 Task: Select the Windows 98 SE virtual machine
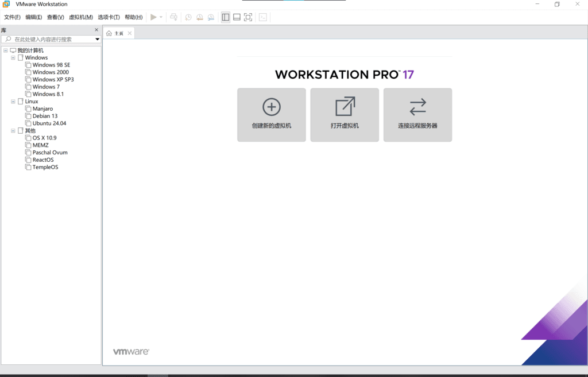(x=51, y=65)
